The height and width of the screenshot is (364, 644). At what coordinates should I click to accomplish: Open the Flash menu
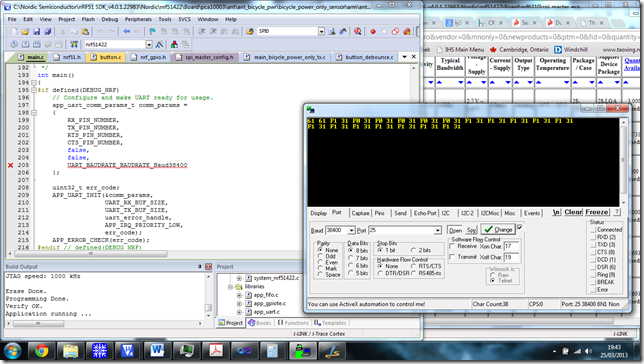point(88,19)
